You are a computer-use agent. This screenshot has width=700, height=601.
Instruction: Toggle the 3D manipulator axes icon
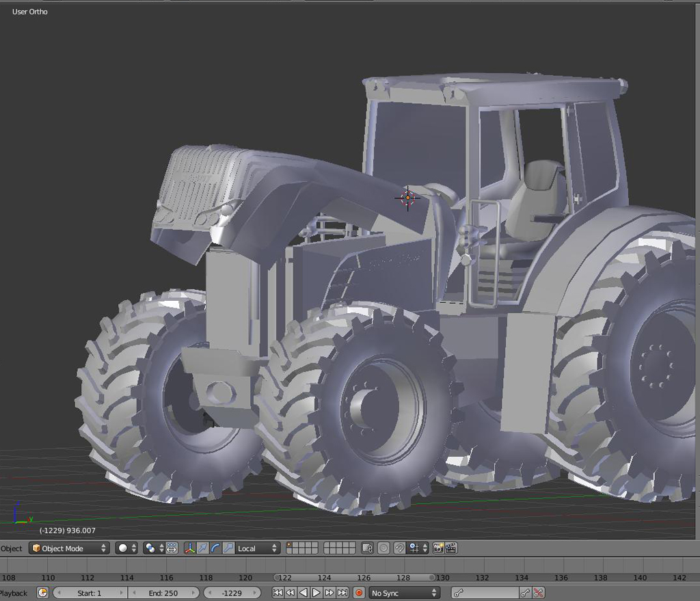(x=190, y=548)
